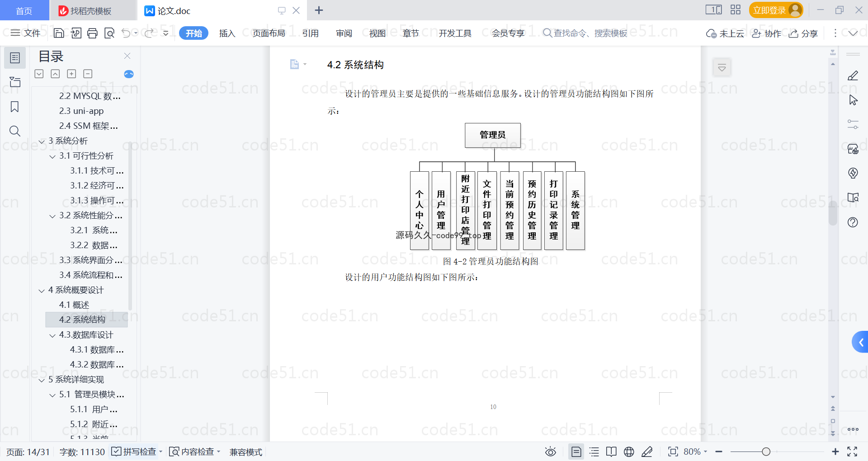Click the export to PDF icon
This screenshot has height=461, width=868.
(76, 33)
